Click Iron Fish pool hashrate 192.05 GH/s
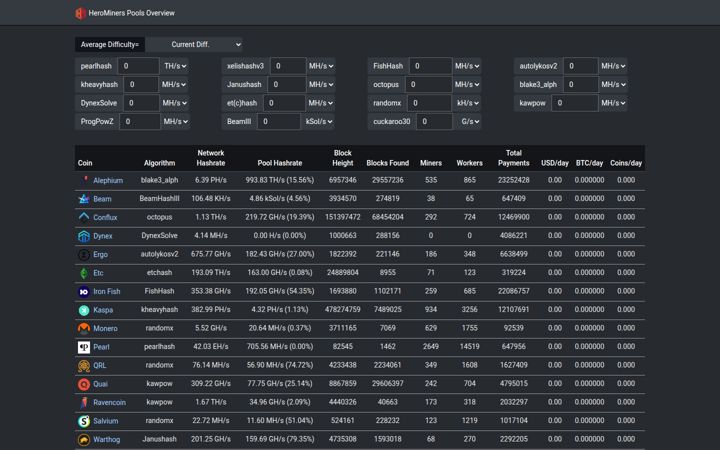Image resolution: width=720 pixels, height=450 pixels. 280,291
